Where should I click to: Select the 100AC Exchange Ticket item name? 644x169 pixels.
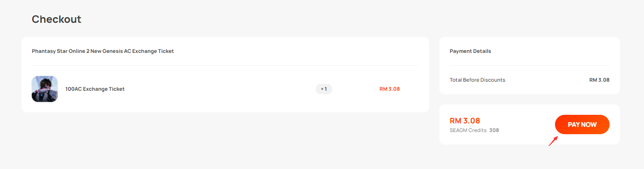coord(95,89)
